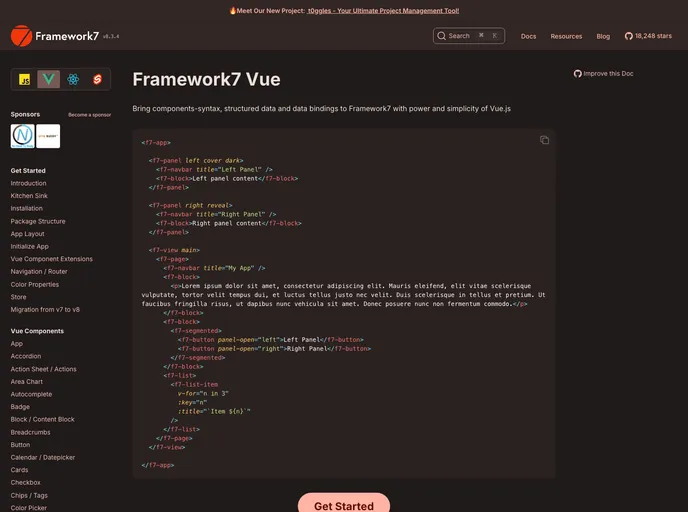Viewport: 688px width, 512px height.
Task: Click the Vue Components sidebar heading
Action: pyautogui.click(x=37, y=331)
